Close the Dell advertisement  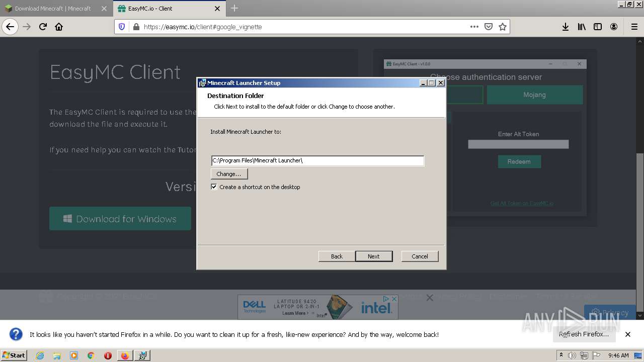394,299
